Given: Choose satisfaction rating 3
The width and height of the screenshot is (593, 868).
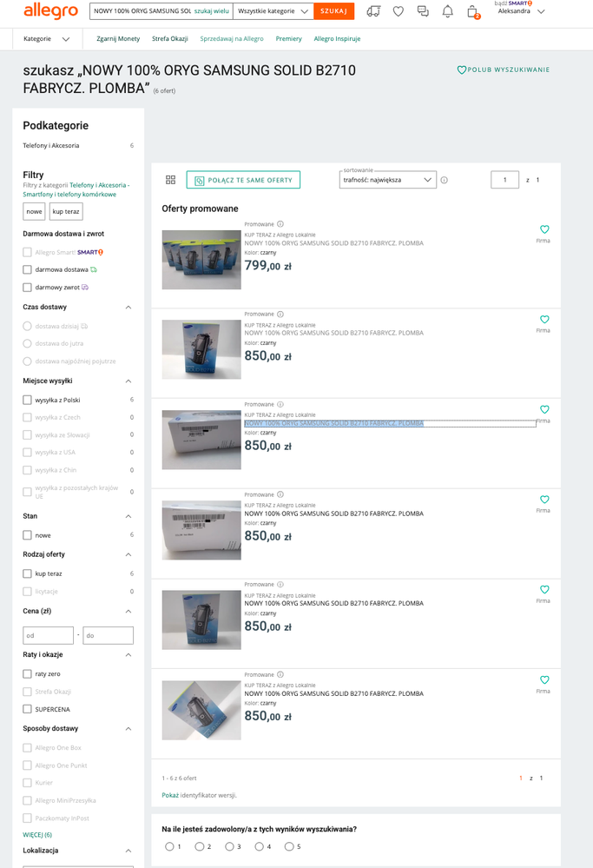Looking at the screenshot, I should click(x=229, y=846).
